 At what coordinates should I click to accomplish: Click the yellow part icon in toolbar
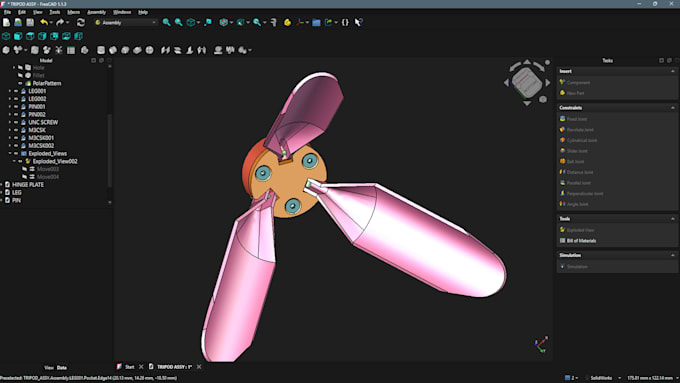click(x=288, y=23)
